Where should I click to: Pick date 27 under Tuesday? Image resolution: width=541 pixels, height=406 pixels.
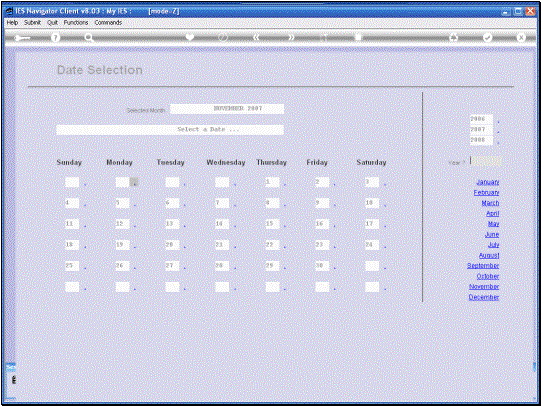[x=172, y=266]
